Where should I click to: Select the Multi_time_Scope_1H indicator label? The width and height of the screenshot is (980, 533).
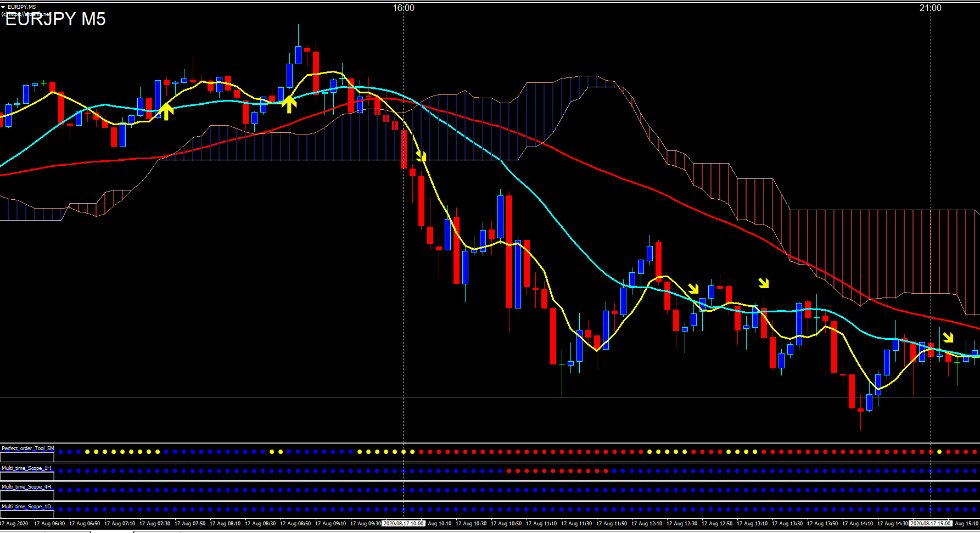point(26,468)
